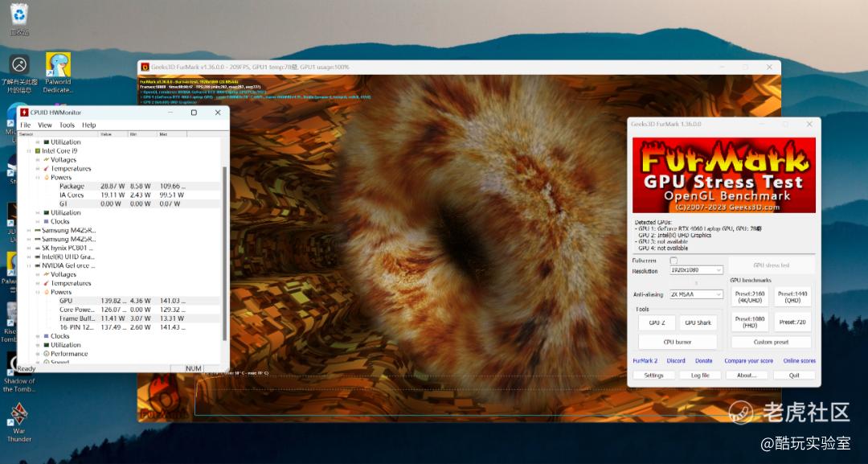The image size is (868, 464).
Task: Expand the Intel(R) UHD Graphics node
Action: pos(29,257)
